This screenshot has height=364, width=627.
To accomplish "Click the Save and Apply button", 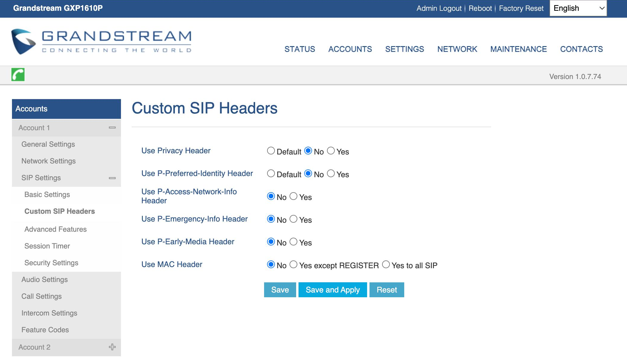I will (x=332, y=290).
